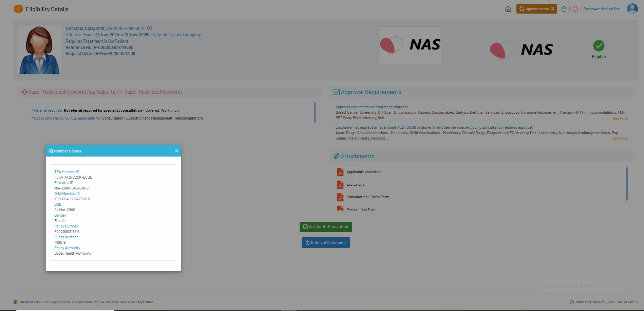Click the red power logout icon
The image size is (644, 311).
click(x=575, y=9)
